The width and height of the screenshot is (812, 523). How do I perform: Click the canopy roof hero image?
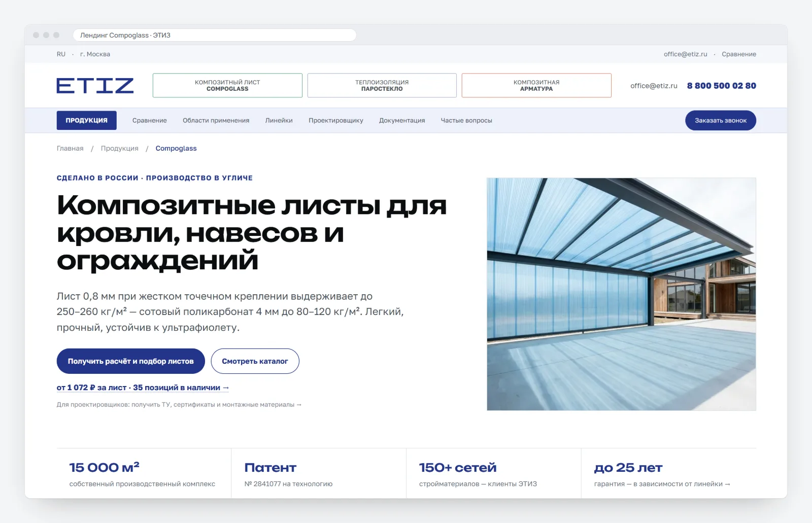621,294
